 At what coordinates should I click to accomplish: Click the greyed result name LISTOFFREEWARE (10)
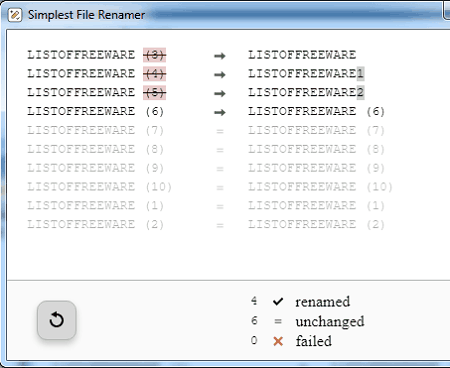(x=320, y=187)
